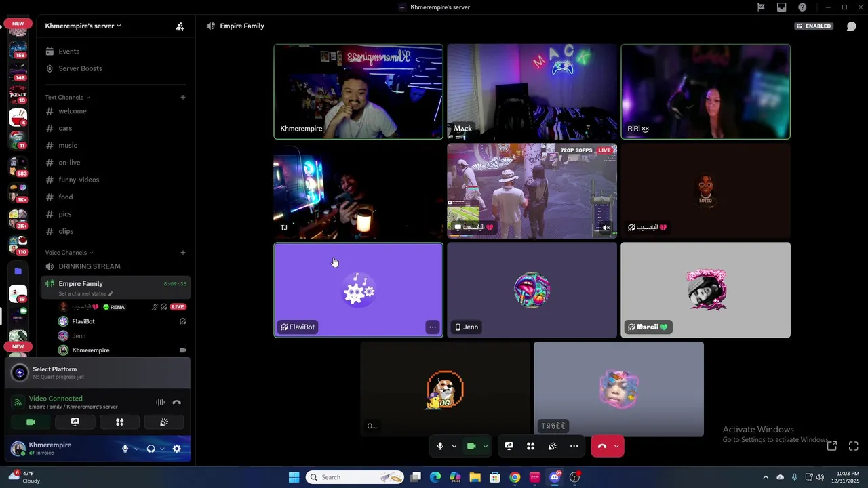868x488 pixels.
Task: Open input device options next to the user panel mic
Action: 136,449
